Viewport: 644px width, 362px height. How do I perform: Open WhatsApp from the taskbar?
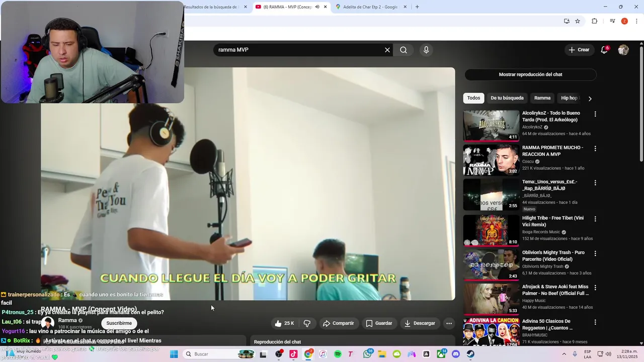(368, 354)
